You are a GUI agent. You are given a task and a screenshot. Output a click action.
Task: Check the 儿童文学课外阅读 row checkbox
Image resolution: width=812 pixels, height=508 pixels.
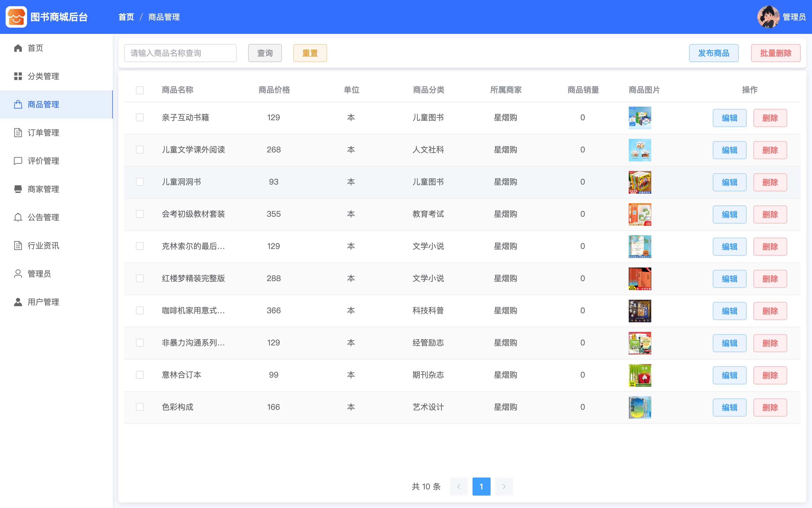pyautogui.click(x=140, y=150)
